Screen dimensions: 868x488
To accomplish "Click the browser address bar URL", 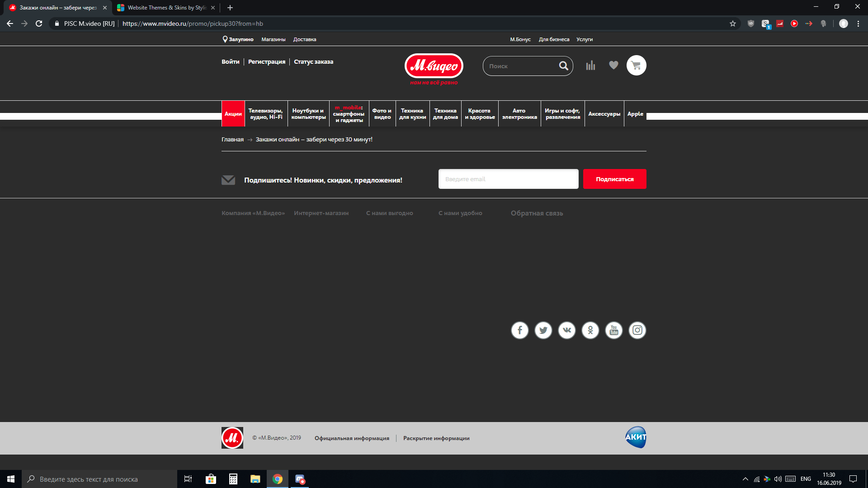I will point(193,23).
